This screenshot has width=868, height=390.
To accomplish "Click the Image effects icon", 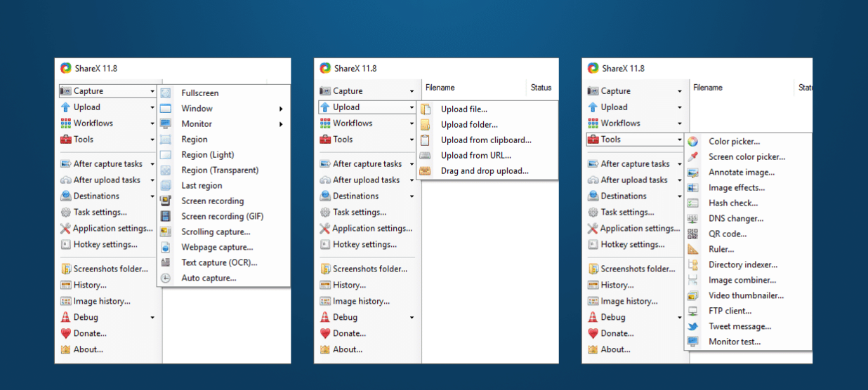I will (x=693, y=187).
